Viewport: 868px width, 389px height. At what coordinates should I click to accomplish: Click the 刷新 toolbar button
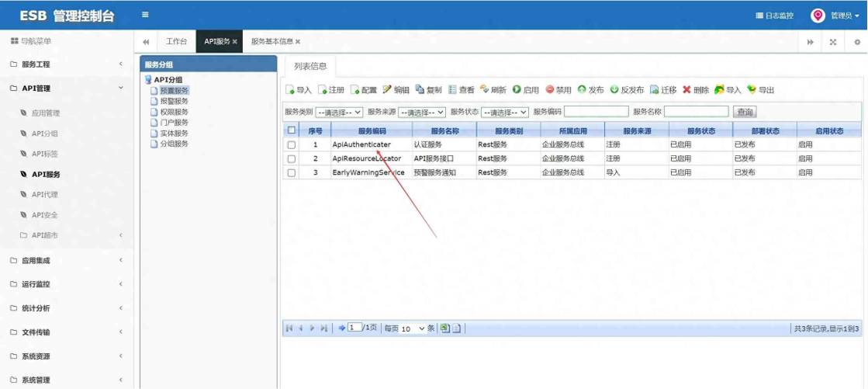click(x=493, y=90)
